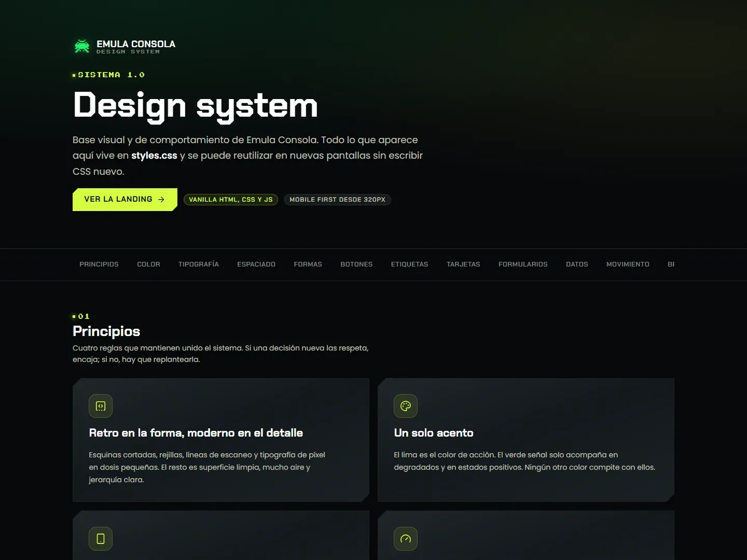Click the 'Design System' subtitle under the brand name
Image resolution: width=747 pixels, height=560 pixels.
click(128, 52)
